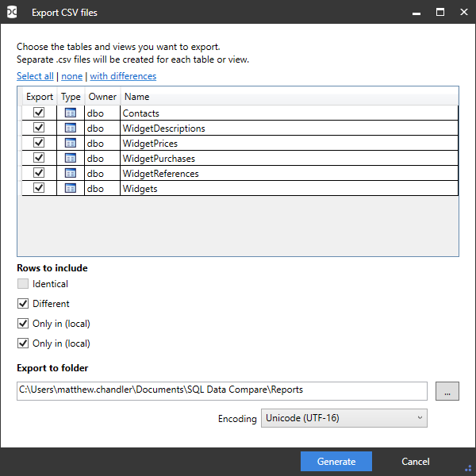Enable the Identical rows checkbox
Screen dimensions: 476x476
[x=23, y=284]
